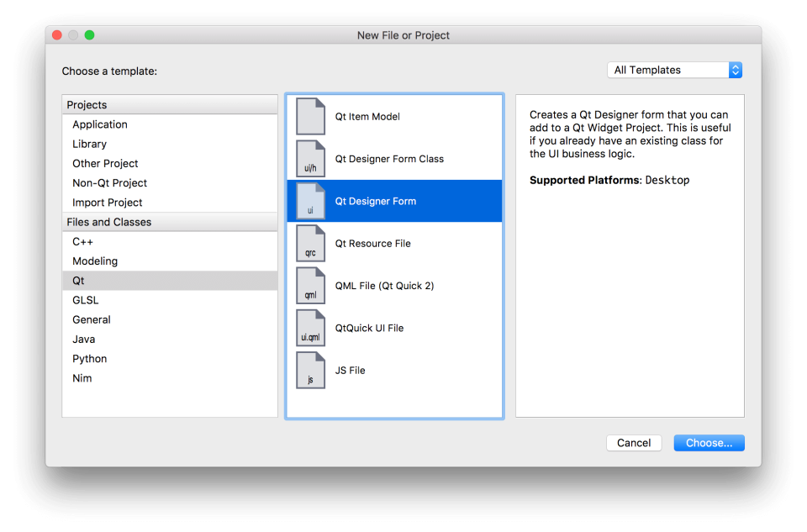Click the Qt Item Model file icon
Image resolution: width=807 pixels, height=532 pixels.
click(x=310, y=117)
